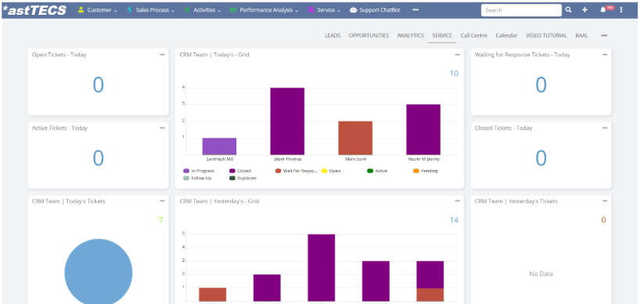Click Resmi M Benny bar in Today's Grid

click(x=423, y=129)
